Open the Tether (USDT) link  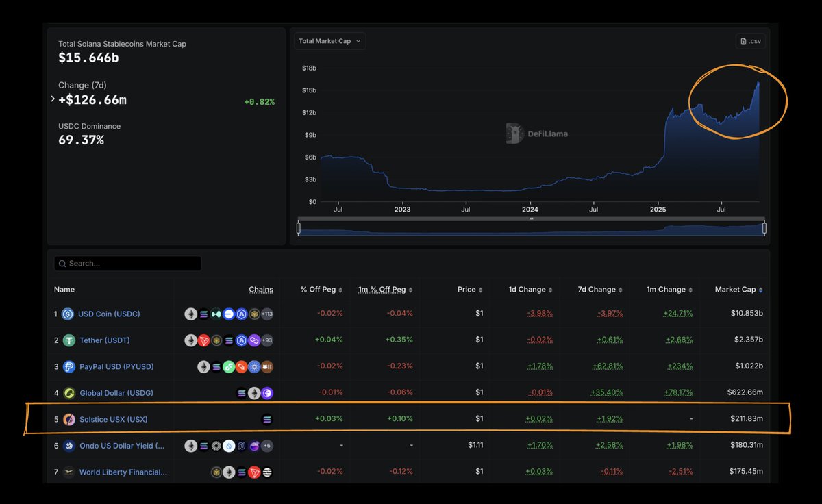[x=105, y=340]
